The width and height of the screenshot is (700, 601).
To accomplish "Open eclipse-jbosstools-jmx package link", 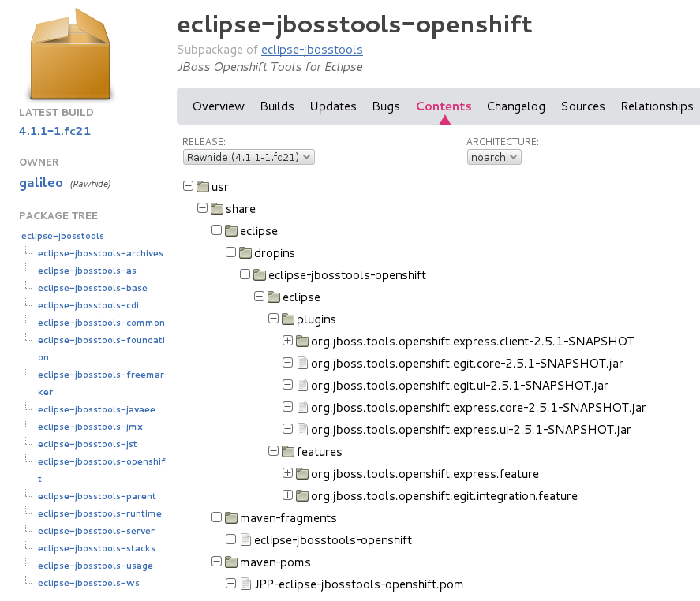I will coord(90,427).
